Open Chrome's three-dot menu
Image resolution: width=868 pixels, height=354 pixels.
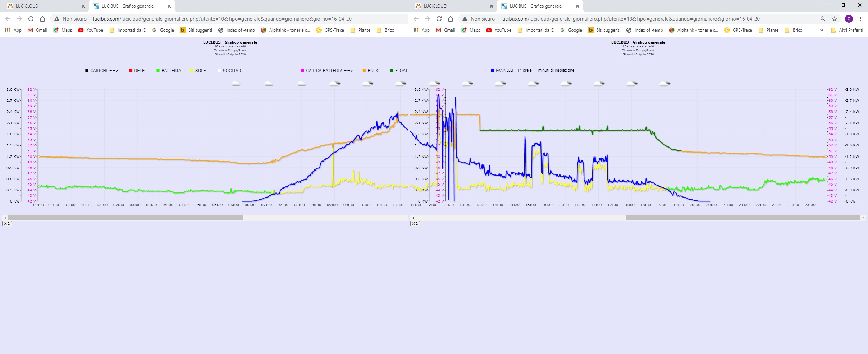point(861,19)
